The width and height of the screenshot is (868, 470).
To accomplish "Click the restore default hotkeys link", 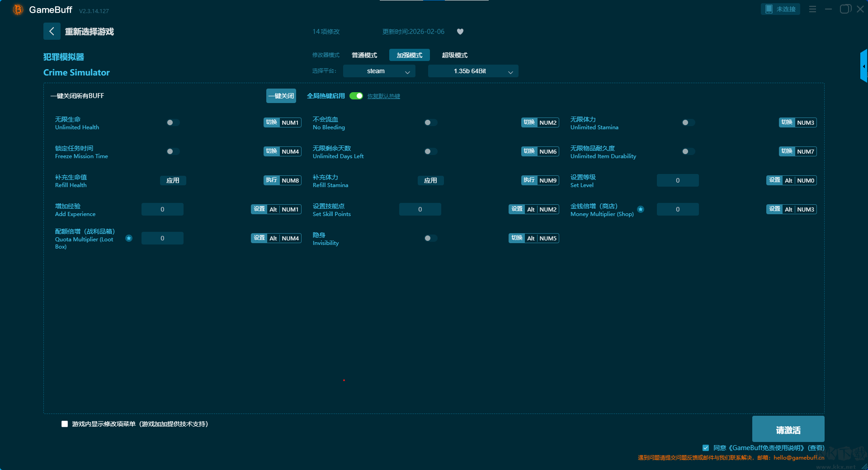I will tap(383, 96).
